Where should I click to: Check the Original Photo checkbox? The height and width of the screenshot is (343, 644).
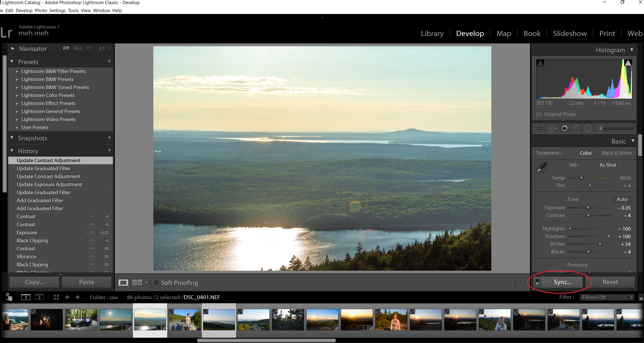click(x=539, y=114)
